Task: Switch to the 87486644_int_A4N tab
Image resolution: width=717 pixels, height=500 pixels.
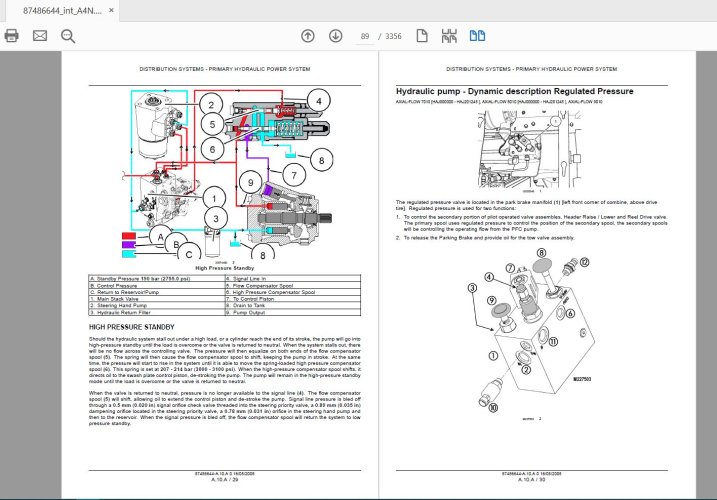Action: click(x=62, y=11)
